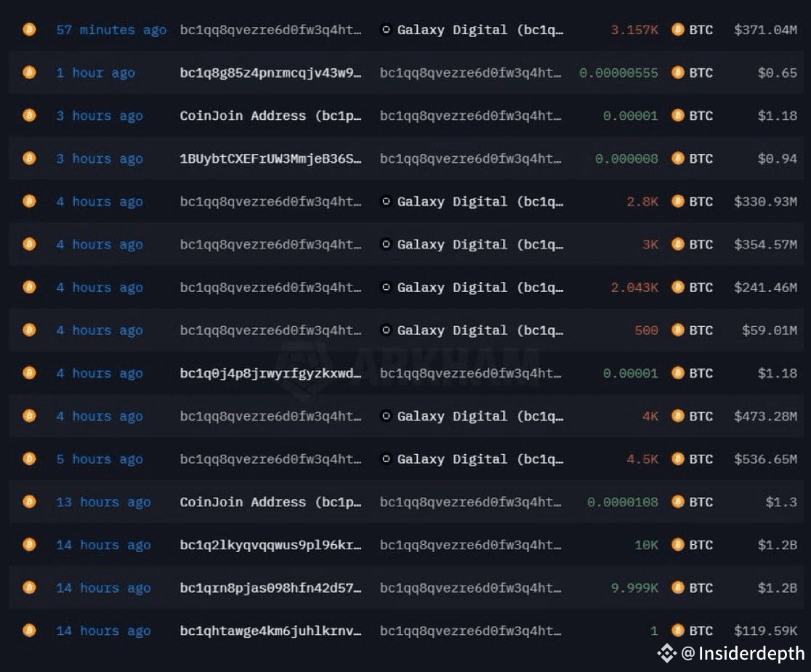Click BTC token icon next to 0.0000108 amount
Viewport: 811px width, 672px height.
677,501
